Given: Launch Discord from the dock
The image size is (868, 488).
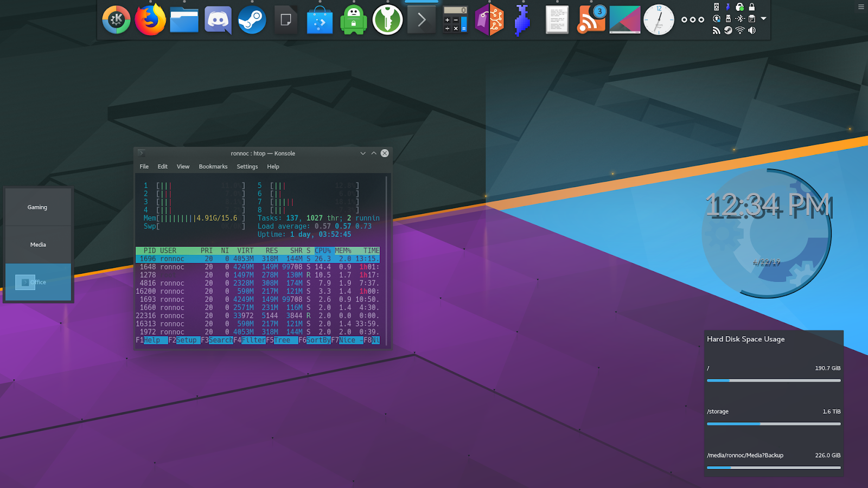Looking at the screenshot, I should (x=218, y=20).
